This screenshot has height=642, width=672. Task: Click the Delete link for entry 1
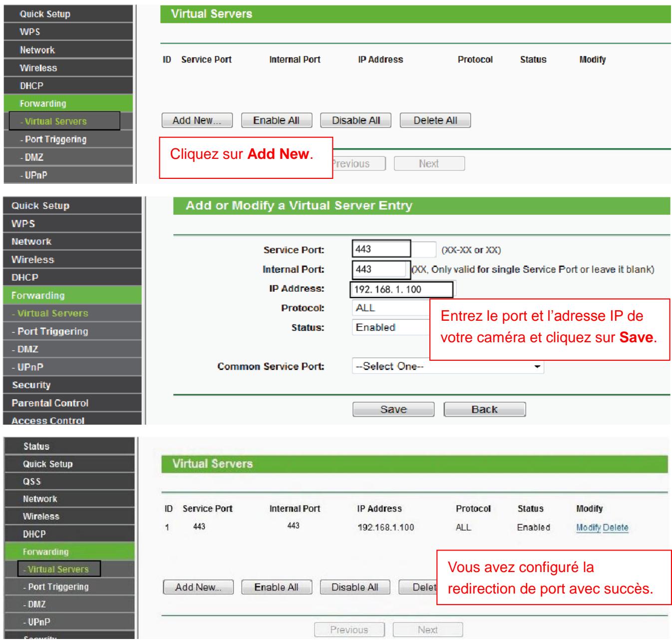[616, 528]
